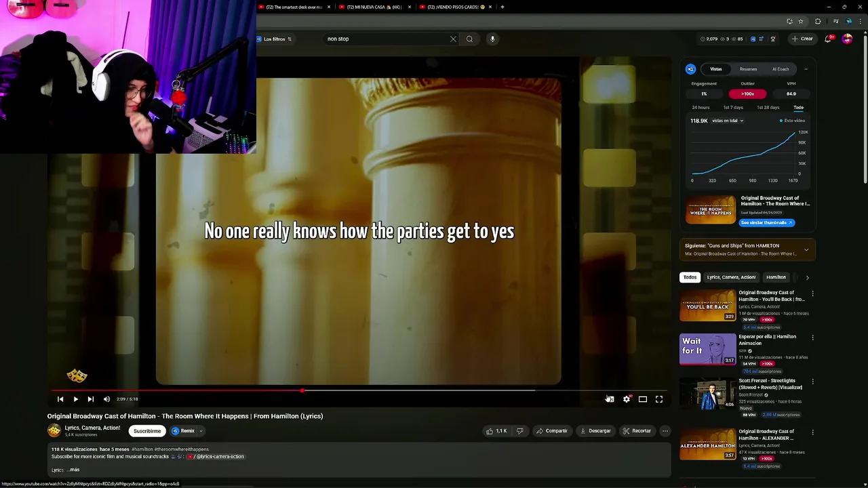868x488 pixels.
Task: Collapse the analytics panel chevron
Action: [806, 69]
